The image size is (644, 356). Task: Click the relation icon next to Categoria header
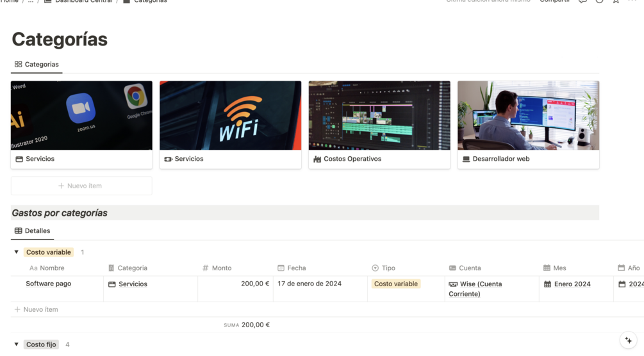coord(111,268)
